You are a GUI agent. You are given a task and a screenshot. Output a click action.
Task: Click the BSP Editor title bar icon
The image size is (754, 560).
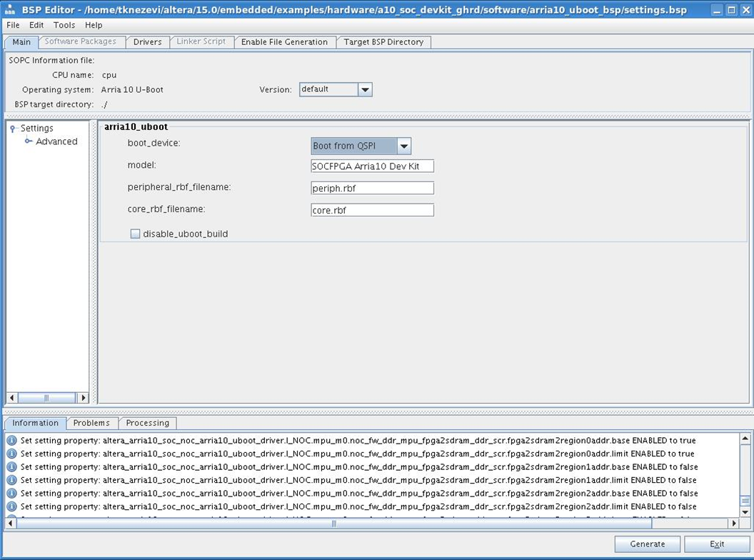pos(9,9)
